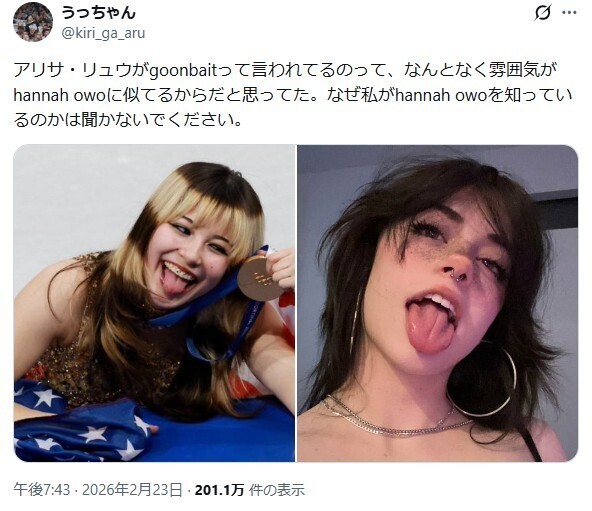Click the @kiri_ga_aru handle
Image resolution: width=592 pixels, height=511 pixels.
103,33
